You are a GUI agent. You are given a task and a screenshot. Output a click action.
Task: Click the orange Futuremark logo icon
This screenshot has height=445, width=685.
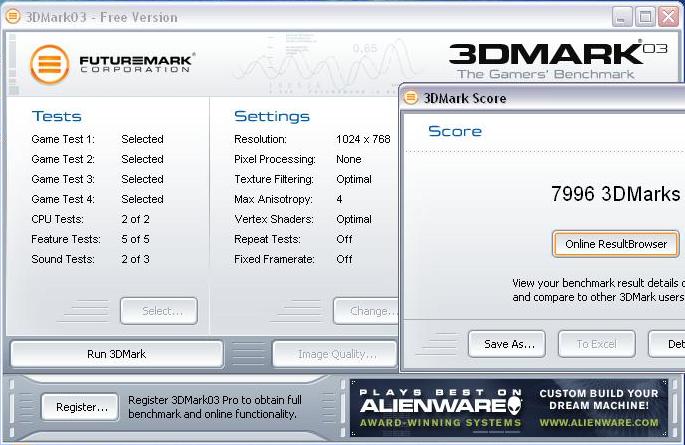pyautogui.click(x=50, y=65)
